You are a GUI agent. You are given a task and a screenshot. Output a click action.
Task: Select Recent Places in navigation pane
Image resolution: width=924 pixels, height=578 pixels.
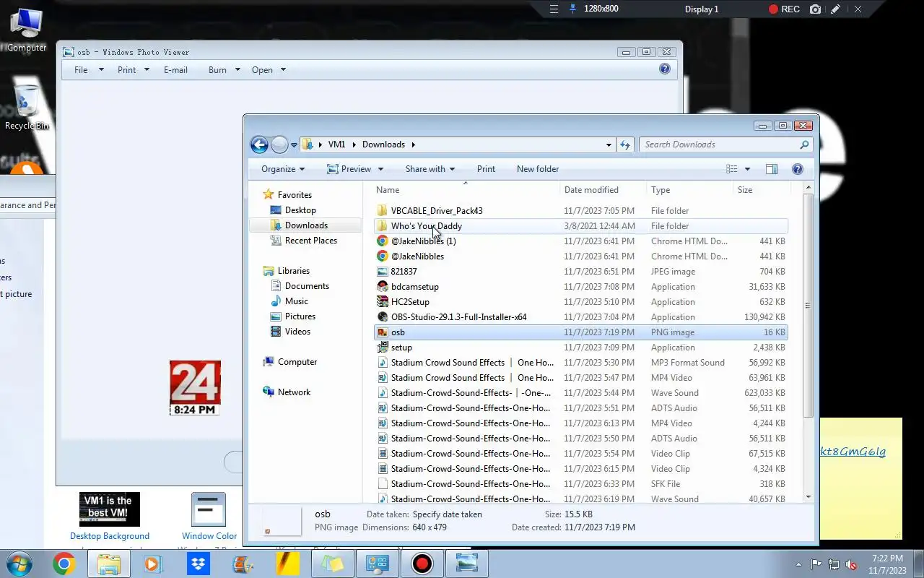click(311, 241)
